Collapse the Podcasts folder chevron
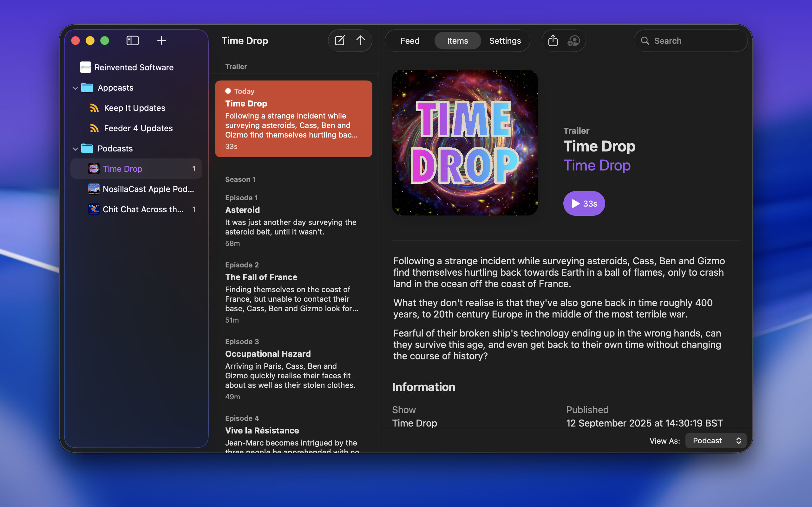812x507 pixels. tap(75, 149)
